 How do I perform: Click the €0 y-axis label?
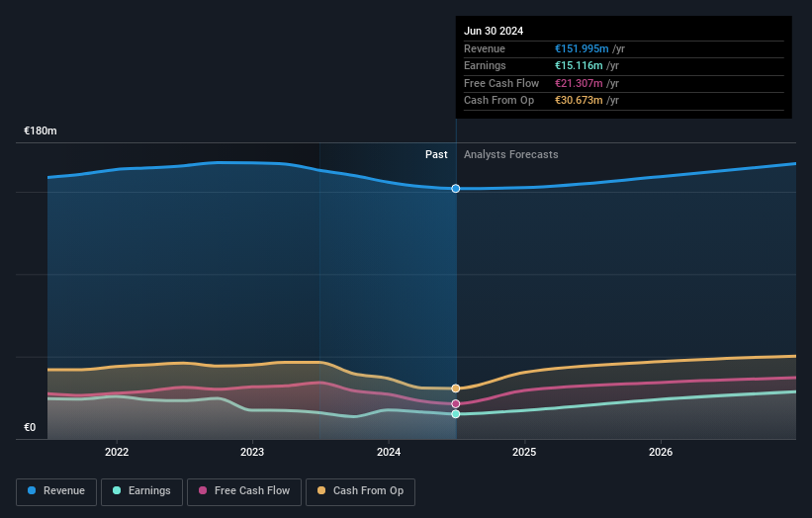tap(30, 427)
